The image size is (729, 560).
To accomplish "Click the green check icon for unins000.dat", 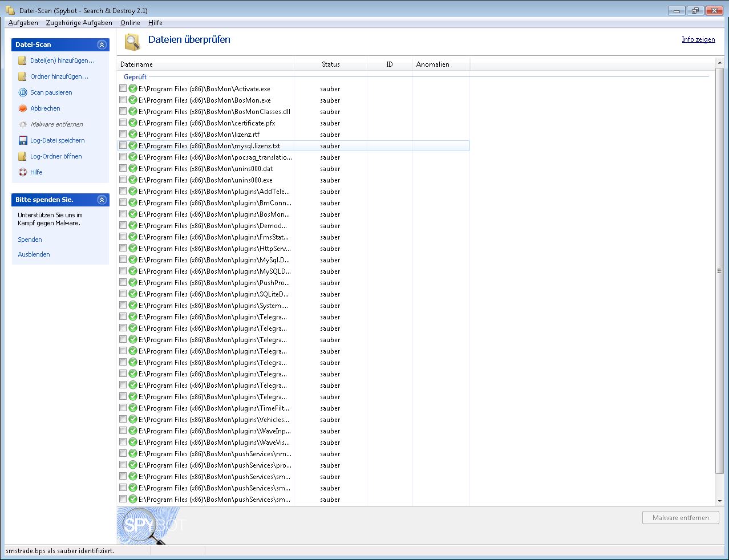I will coord(133,169).
